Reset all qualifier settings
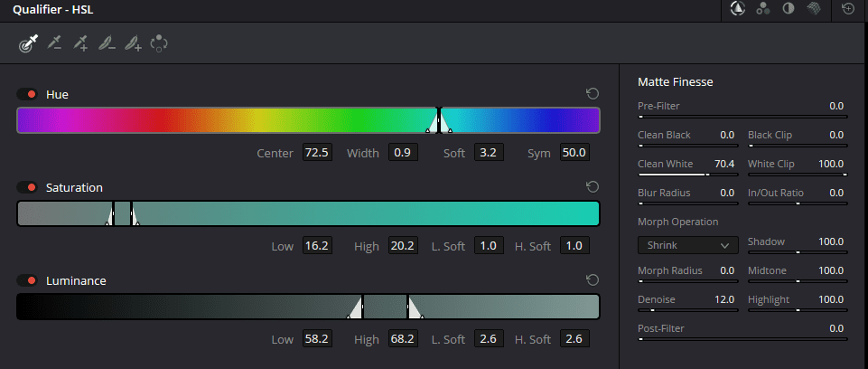The width and height of the screenshot is (868, 369). click(x=848, y=8)
